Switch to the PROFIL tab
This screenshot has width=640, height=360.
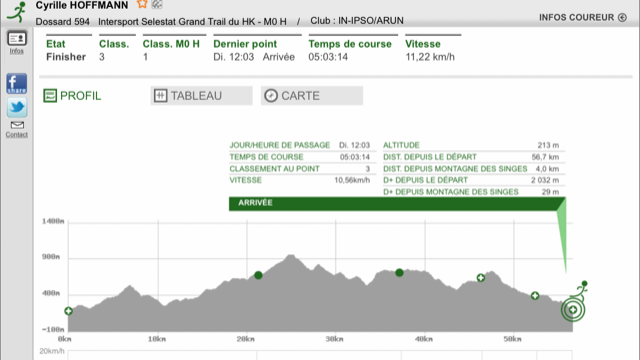(72, 96)
